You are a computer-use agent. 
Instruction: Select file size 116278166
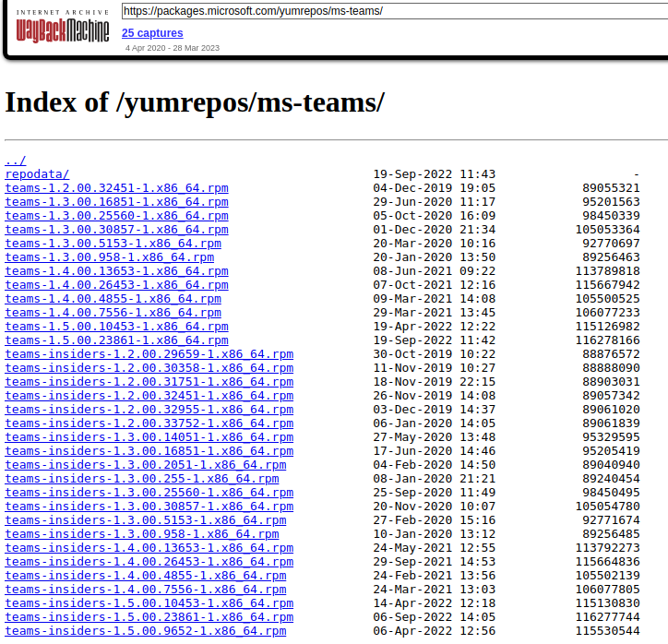[607, 340]
